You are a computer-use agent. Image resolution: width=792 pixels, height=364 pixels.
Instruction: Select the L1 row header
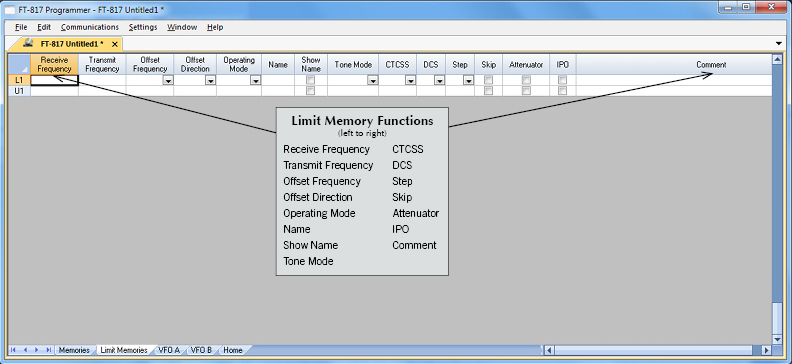pyautogui.click(x=19, y=80)
